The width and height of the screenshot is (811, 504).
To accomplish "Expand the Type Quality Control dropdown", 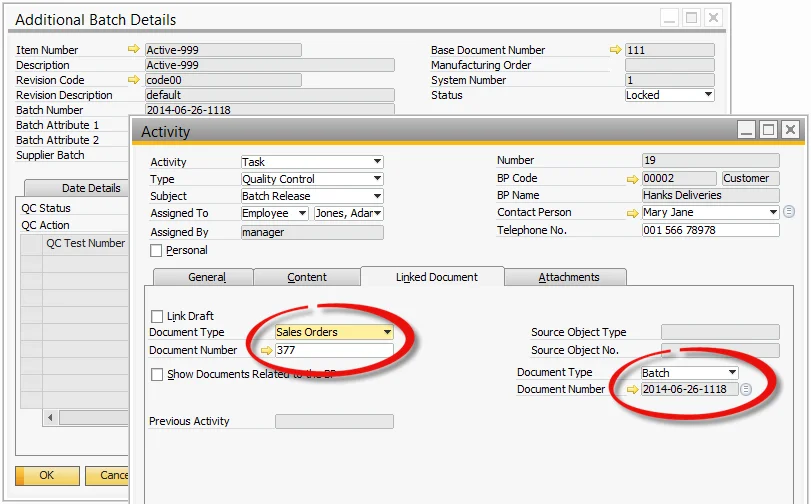I will coord(378,179).
